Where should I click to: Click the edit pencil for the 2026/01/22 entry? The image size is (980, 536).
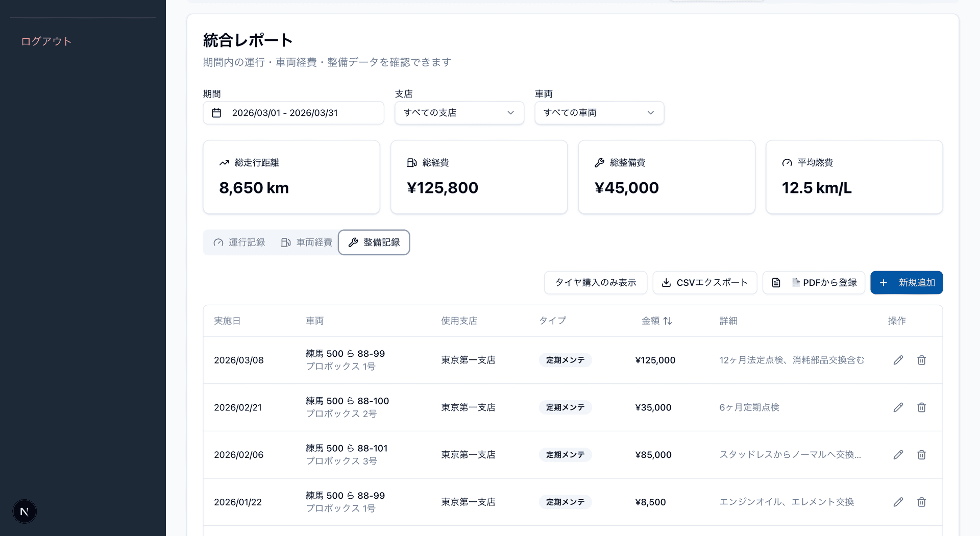[898, 502]
